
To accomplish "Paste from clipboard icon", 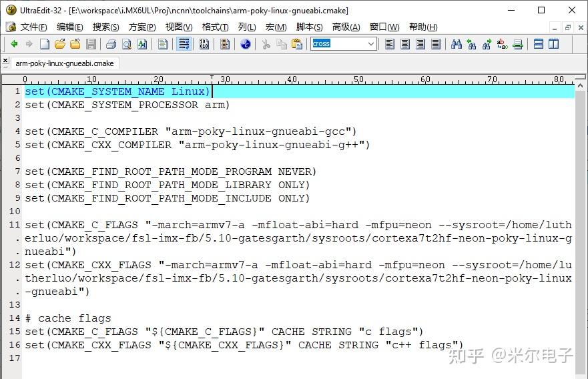I will click(x=297, y=44).
